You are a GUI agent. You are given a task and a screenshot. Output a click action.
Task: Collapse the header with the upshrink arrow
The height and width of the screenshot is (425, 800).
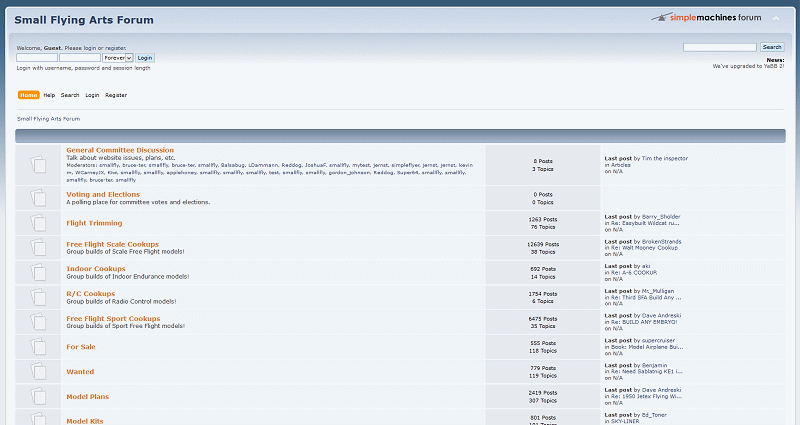click(x=776, y=18)
